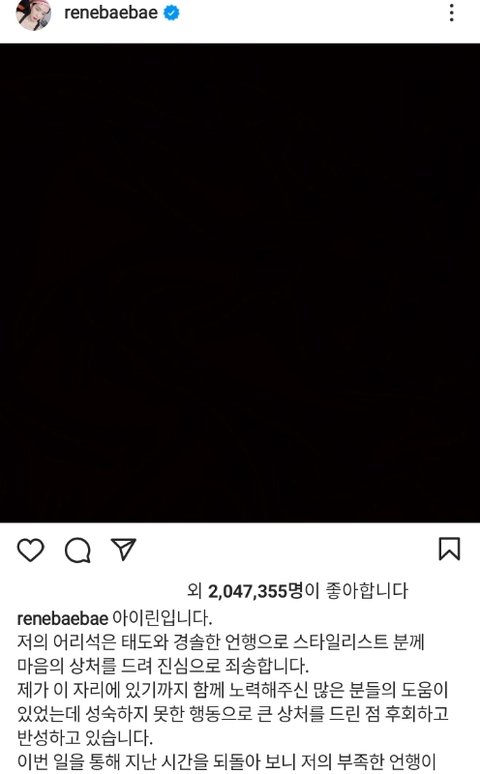Click the line 마음의 상처를 드려 진심으로 죄송합니다
The image size is (480, 774).
pyautogui.click(x=163, y=666)
